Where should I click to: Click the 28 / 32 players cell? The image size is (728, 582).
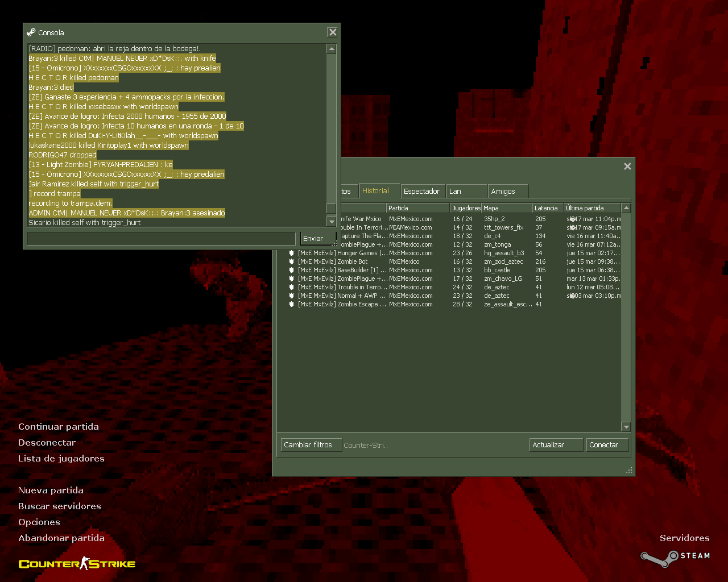(x=462, y=304)
